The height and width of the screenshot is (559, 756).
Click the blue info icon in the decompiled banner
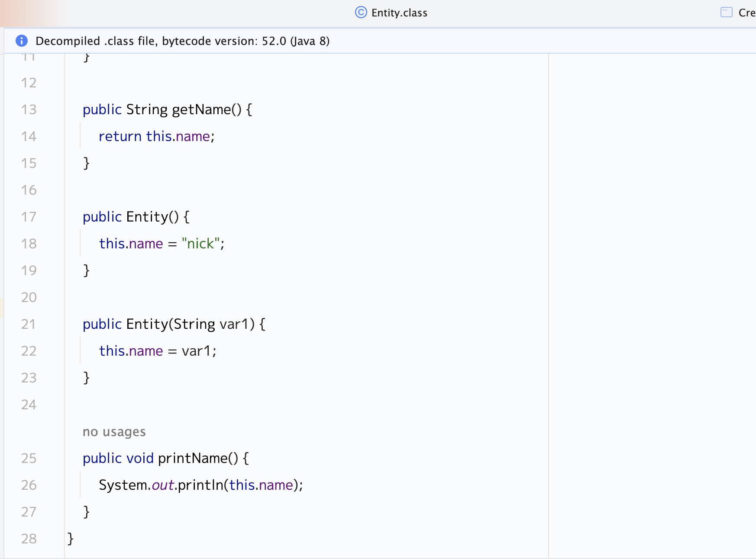pyautogui.click(x=22, y=41)
